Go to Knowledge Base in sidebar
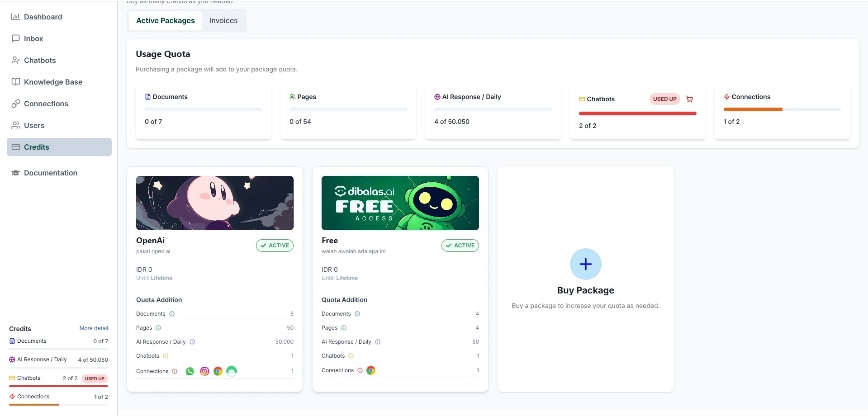868x416 pixels. [53, 82]
